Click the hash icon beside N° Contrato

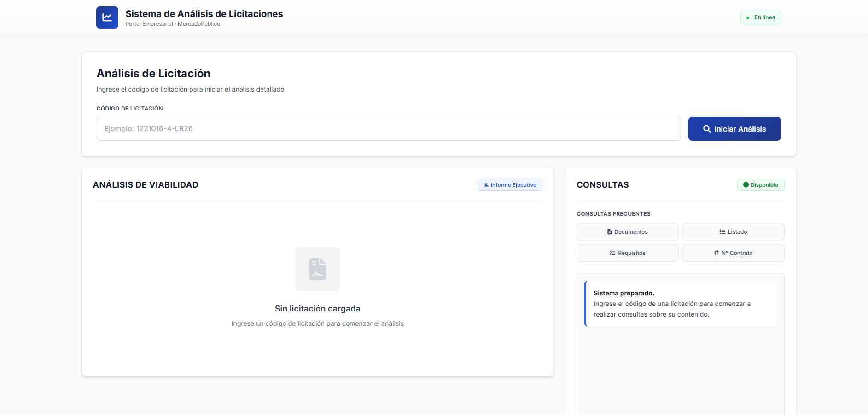(x=716, y=253)
